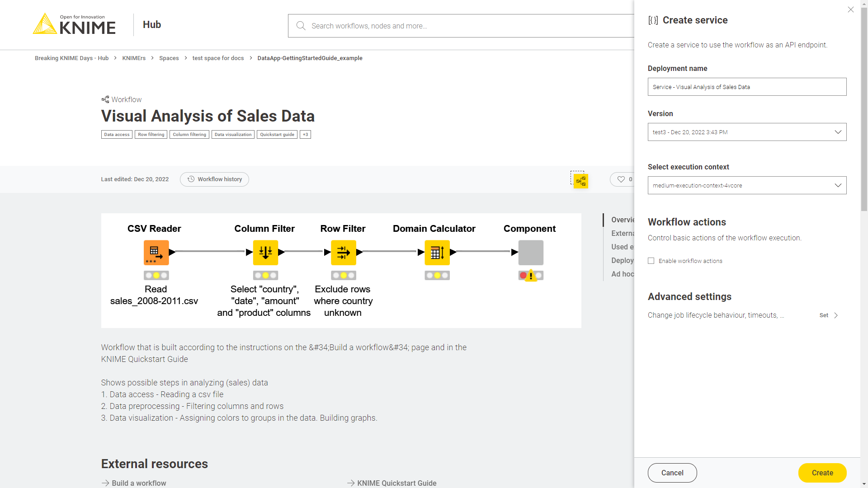Click the yellow Create button
Screen dimensions: 868x488
point(822,473)
